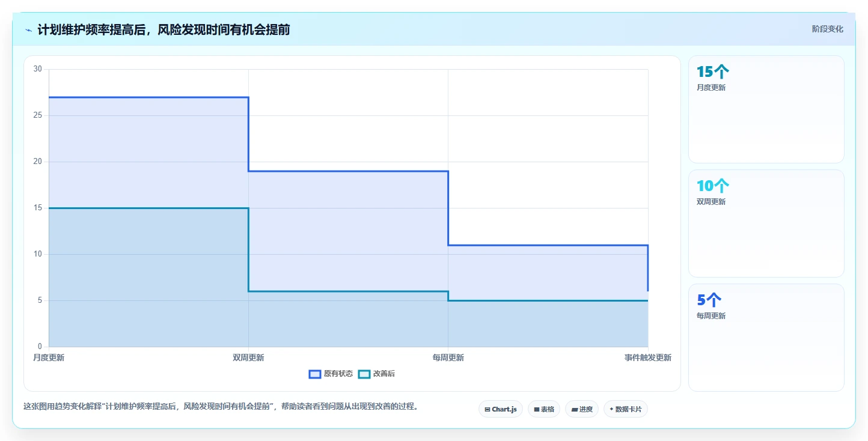The height and width of the screenshot is (441, 868).
Task: Click the 月度更新 x-axis label
Action: point(49,357)
